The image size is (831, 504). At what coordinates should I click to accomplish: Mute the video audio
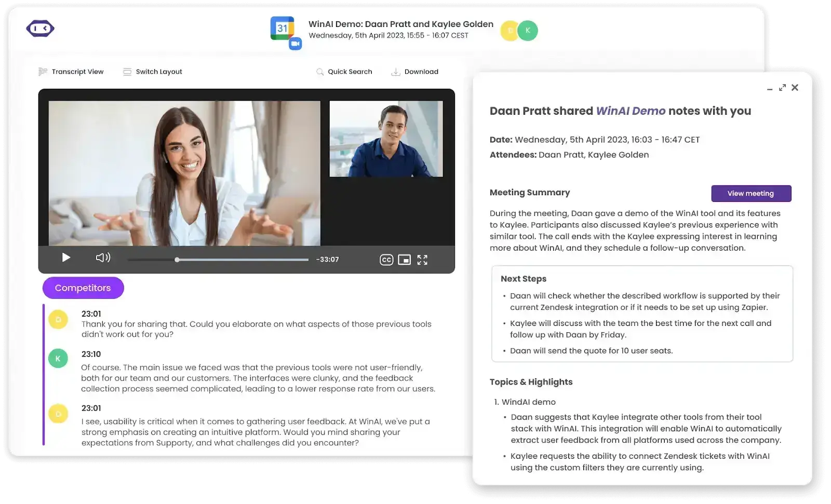(x=102, y=257)
